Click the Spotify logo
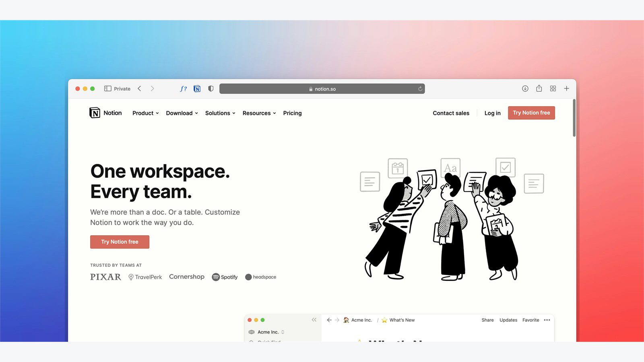The height and width of the screenshot is (362, 644). tap(225, 277)
